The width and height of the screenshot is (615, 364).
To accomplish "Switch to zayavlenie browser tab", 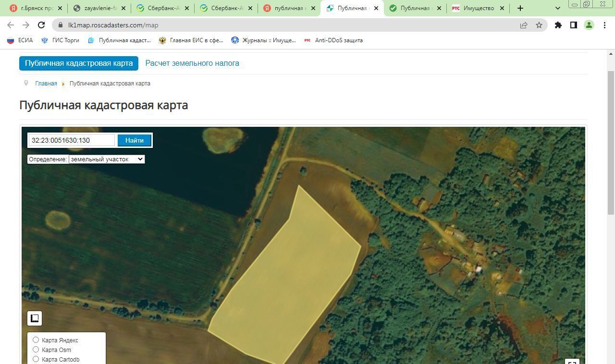I will point(98,8).
